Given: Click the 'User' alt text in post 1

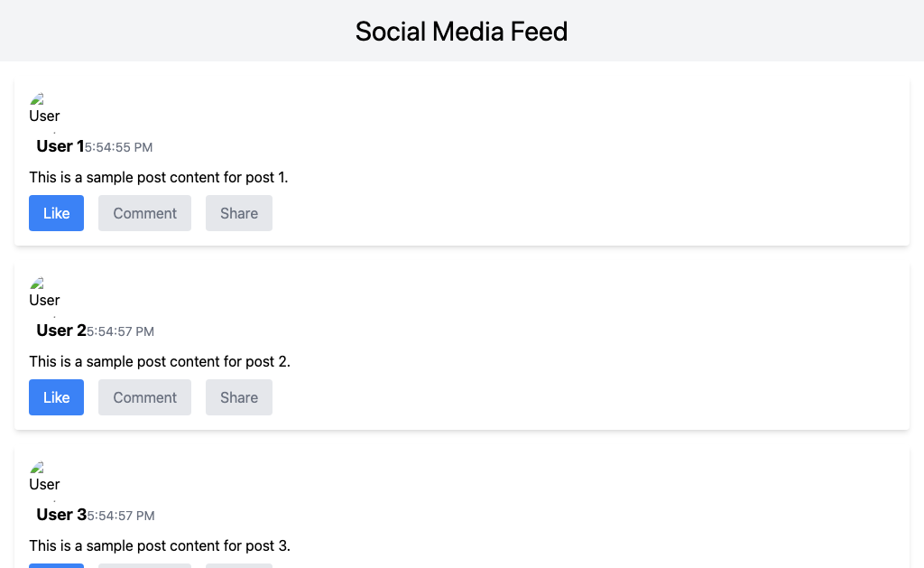Looking at the screenshot, I should pyautogui.click(x=45, y=116).
